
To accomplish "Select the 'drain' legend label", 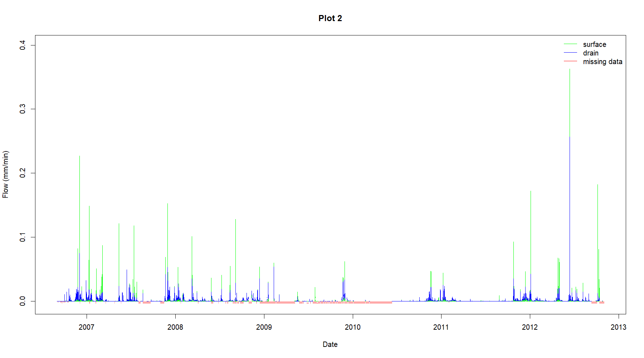I will point(590,53).
